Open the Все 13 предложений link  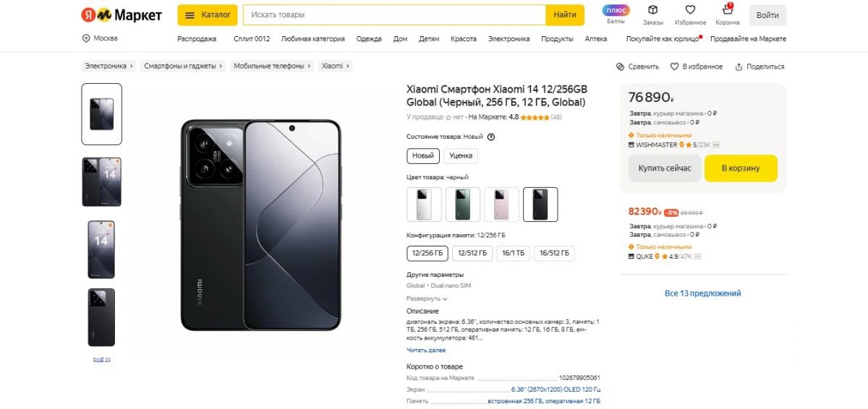pos(702,293)
